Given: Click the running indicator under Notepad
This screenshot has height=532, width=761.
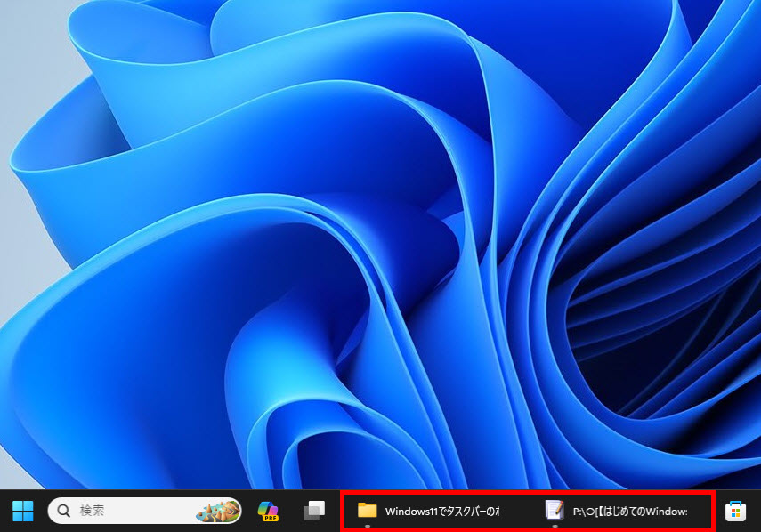Looking at the screenshot, I should coord(555,526).
